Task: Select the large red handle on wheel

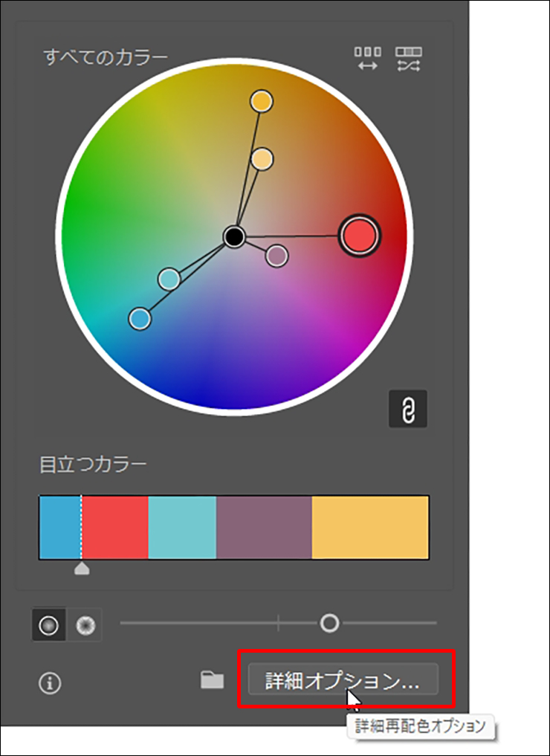Action: pos(359,236)
